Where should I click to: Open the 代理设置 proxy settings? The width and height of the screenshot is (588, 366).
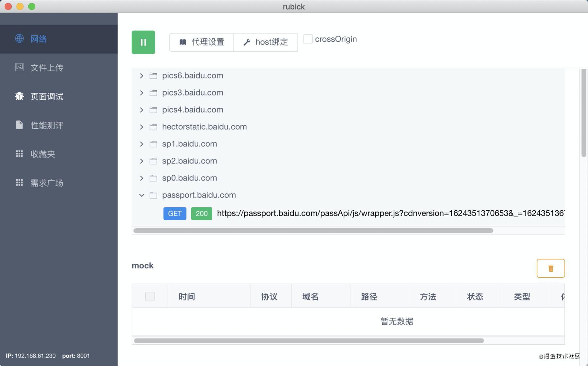[x=202, y=42]
